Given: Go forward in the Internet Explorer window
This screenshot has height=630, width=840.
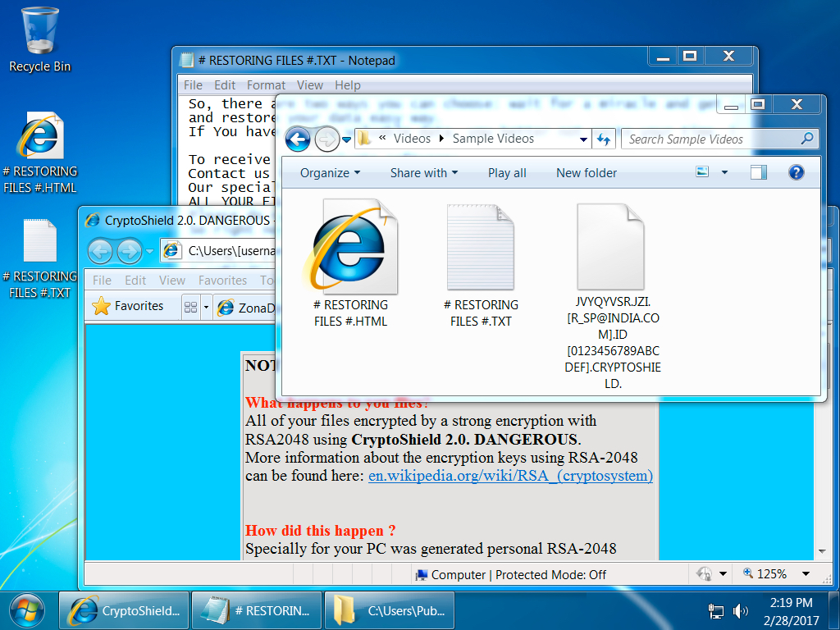Looking at the screenshot, I should [x=129, y=251].
